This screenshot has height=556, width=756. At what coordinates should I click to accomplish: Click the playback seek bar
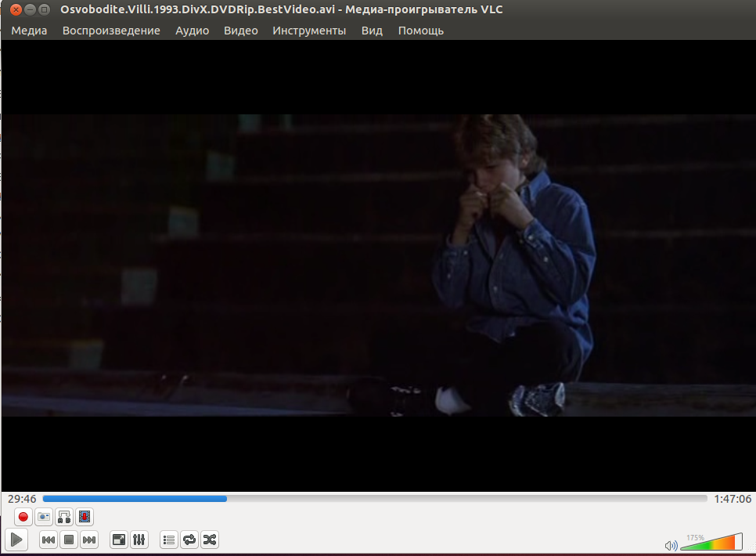pos(374,499)
